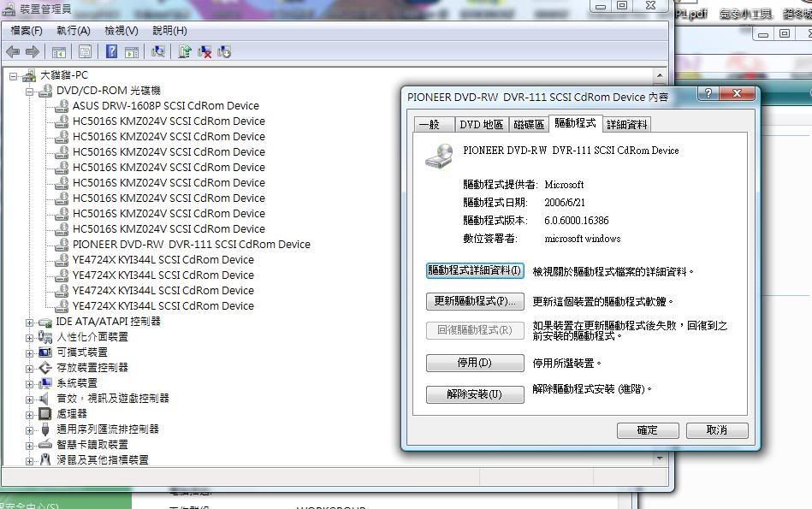This screenshot has width=812, height=509.
Task: Expand the 存放裝置控制器 branch
Action: 29,369
